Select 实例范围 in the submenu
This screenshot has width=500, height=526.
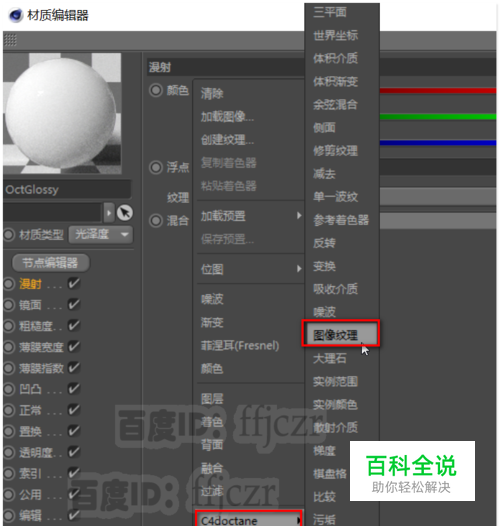click(x=336, y=381)
